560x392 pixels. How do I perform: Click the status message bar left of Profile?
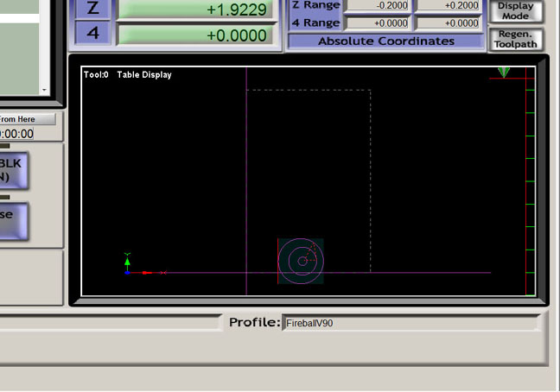110,322
